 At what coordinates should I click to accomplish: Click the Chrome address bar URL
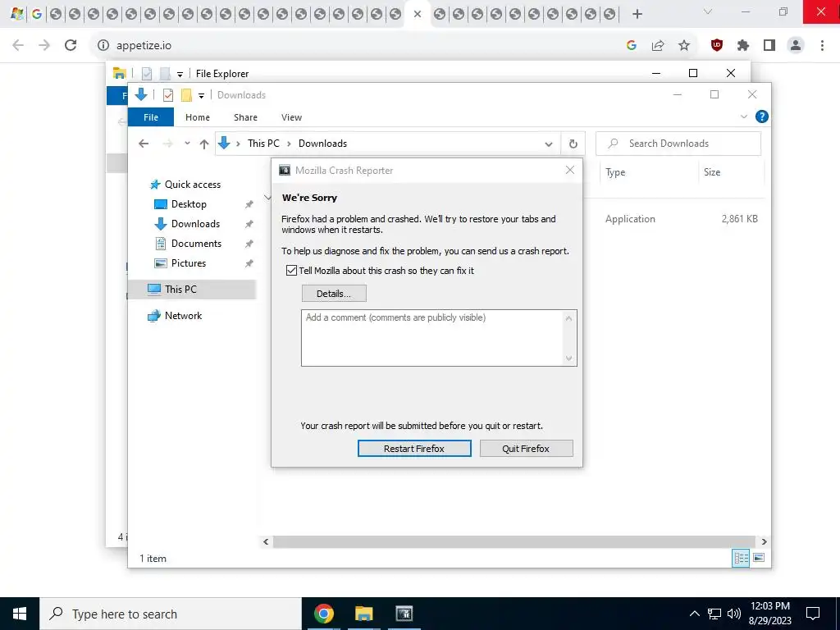(144, 46)
